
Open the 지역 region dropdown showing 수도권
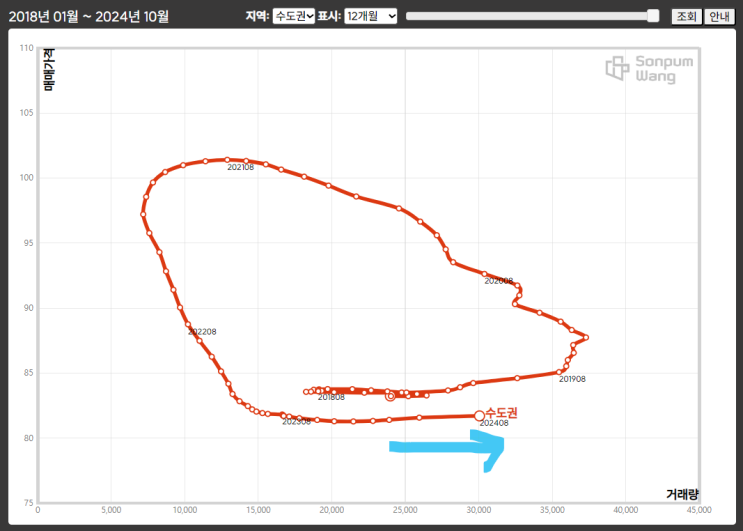[x=293, y=16]
